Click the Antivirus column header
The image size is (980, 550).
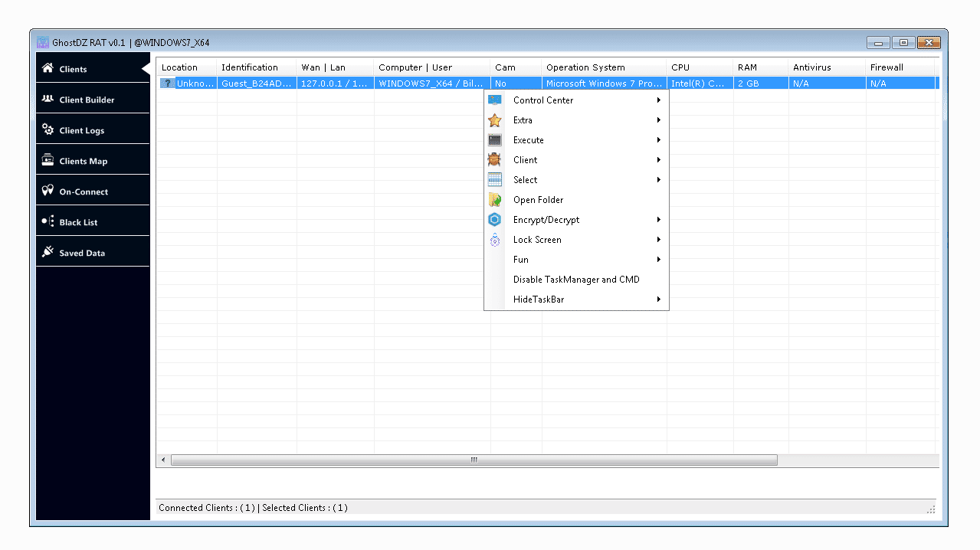(x=811, y=67)
